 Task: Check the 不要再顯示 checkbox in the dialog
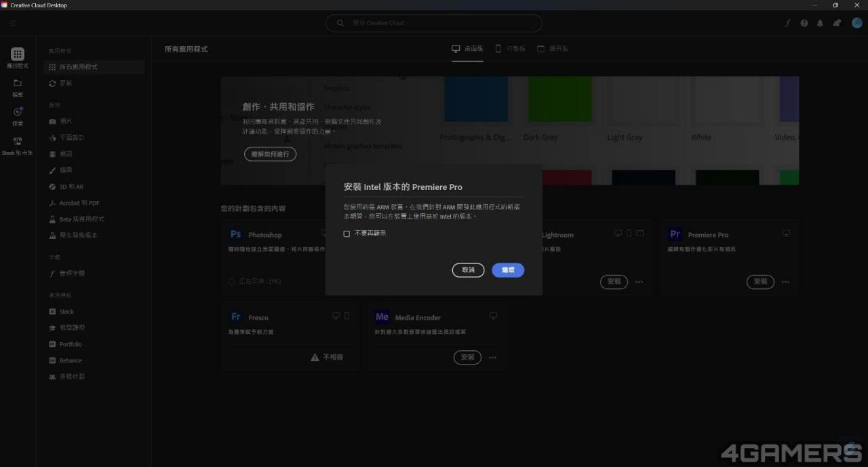[347, 233]
